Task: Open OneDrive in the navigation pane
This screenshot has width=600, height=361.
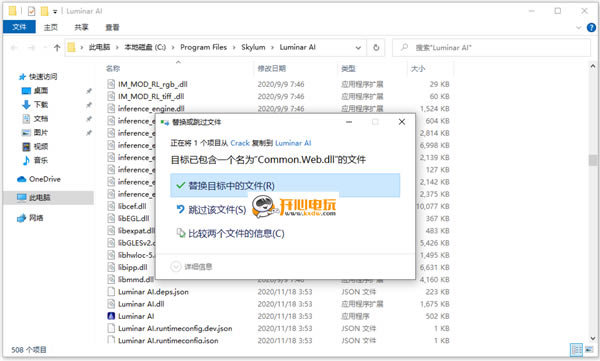Action: point(39,179)
